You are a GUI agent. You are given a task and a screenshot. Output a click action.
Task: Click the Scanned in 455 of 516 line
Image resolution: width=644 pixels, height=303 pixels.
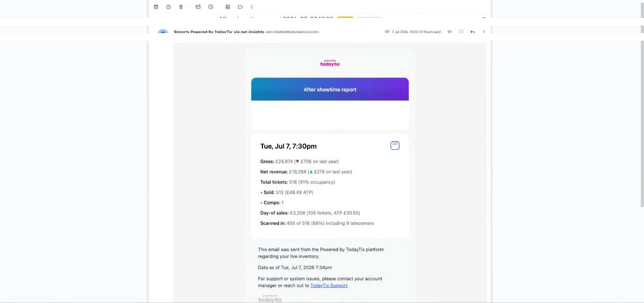[317, 223]
